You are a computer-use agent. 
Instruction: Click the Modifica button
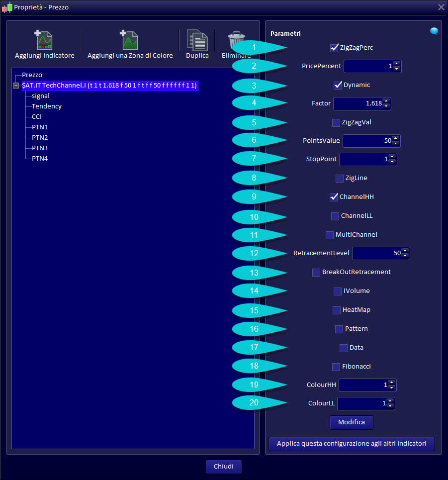[352, 422]
